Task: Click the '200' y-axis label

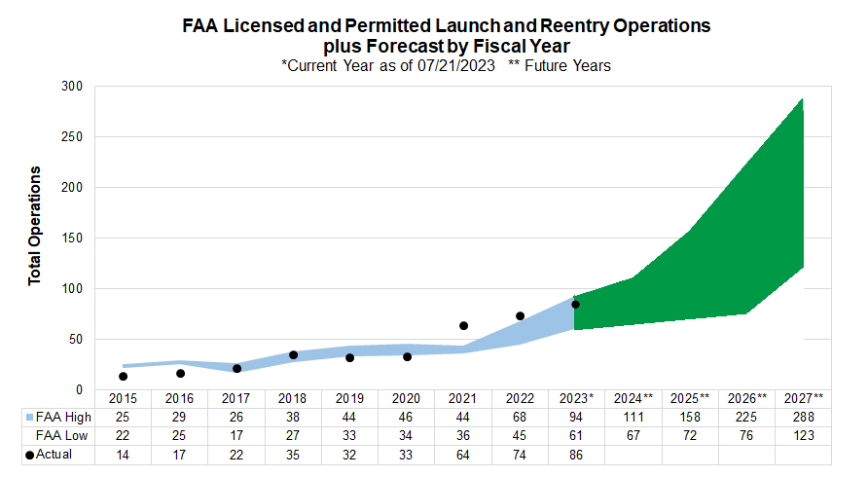Action: tap(72, 188)
